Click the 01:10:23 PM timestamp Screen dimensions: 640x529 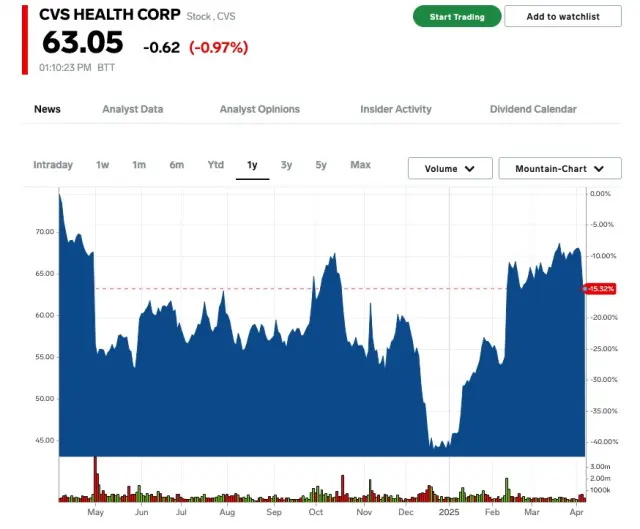[65, 67]
